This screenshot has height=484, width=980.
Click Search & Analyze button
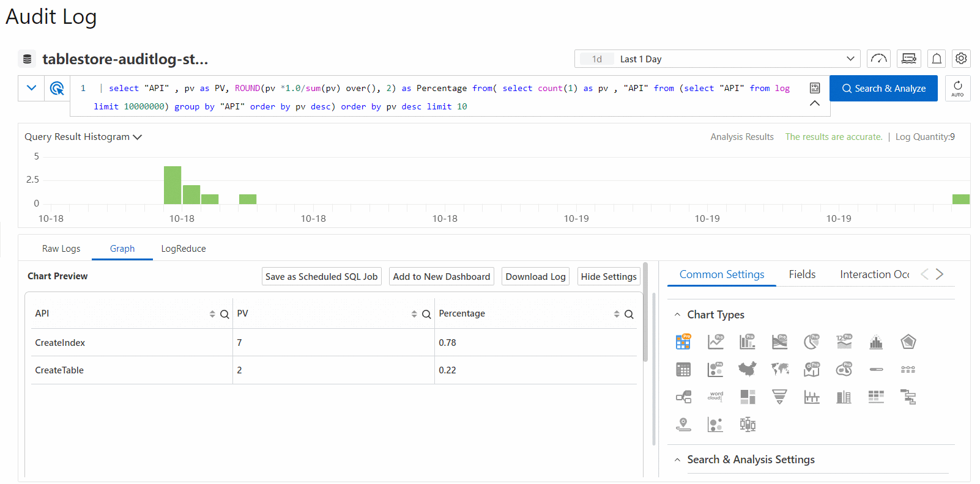(x=883, y=88)
